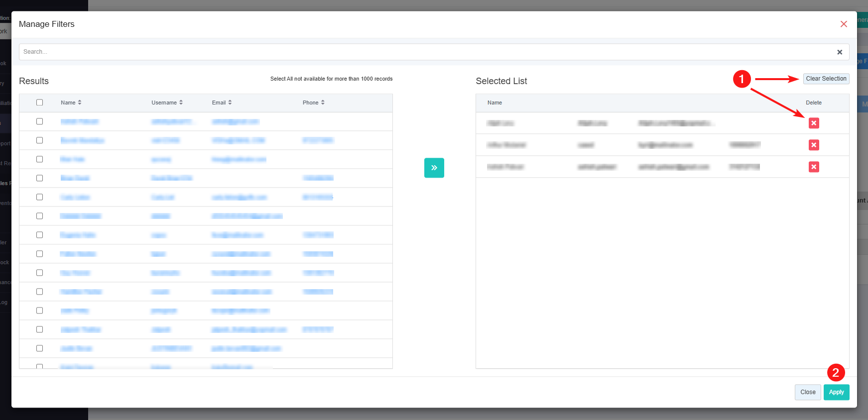The image size is (868, 420).
Task: Click the Close button at bottom
Action: 807,392
